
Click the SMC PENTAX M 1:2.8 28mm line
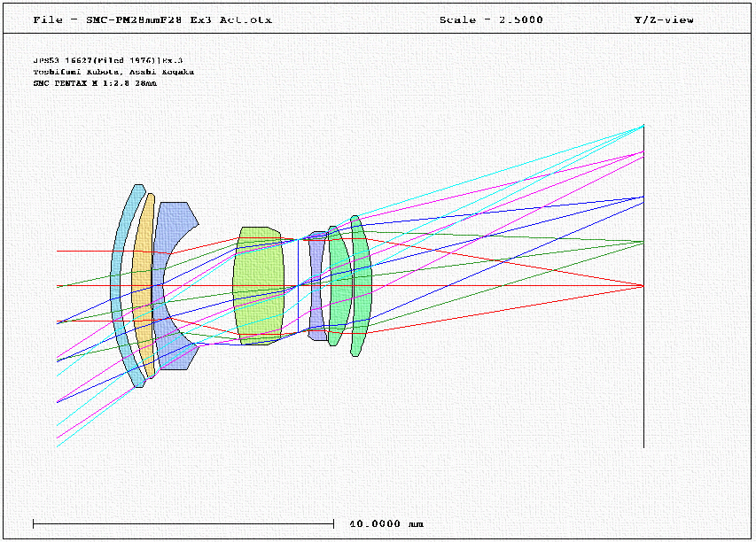[95, 83]
